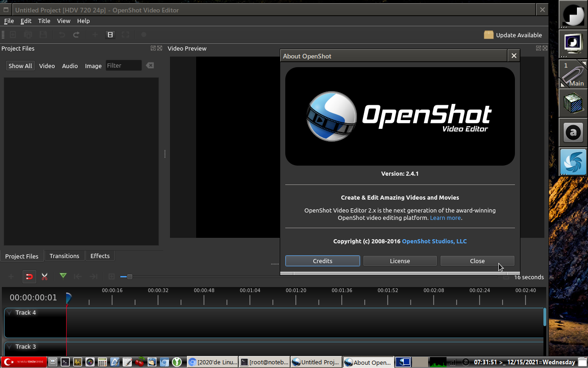
Task: Float the Video Preview panel
Action: (x=538, y=48)
